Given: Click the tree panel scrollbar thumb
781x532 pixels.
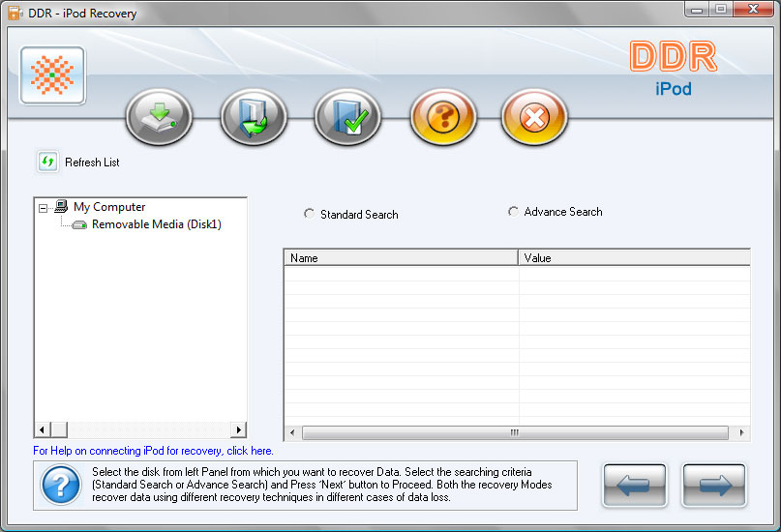Looking at the screenshot, I should point(59,429).
